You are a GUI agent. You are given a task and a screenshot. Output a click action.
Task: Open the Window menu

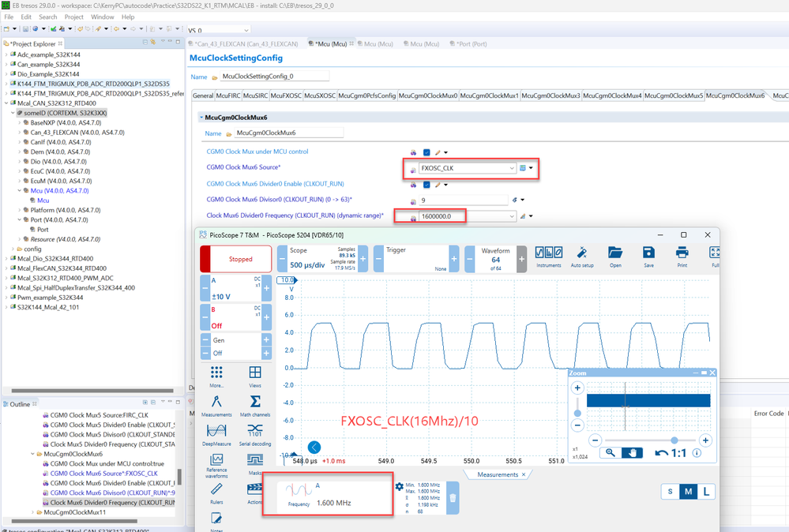[x=102, y=17]
